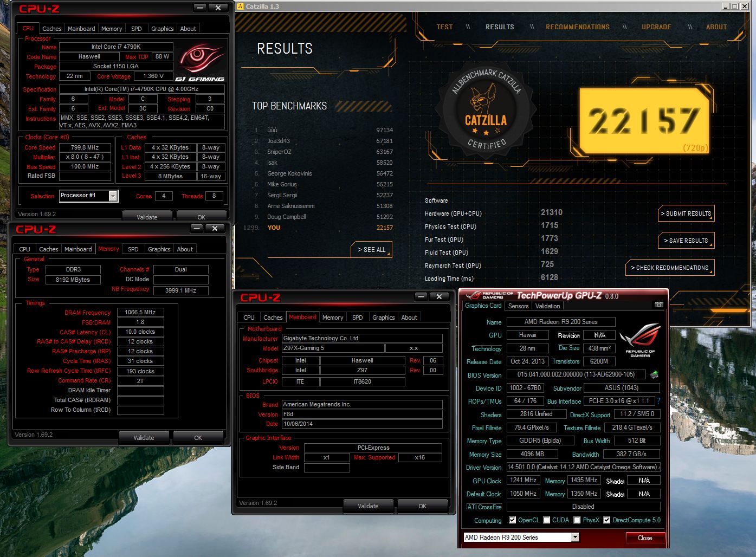This screenshot has width=756, height=557.
Task: Click the ATI CrossFire Disabled field
Action: point(583,507)
